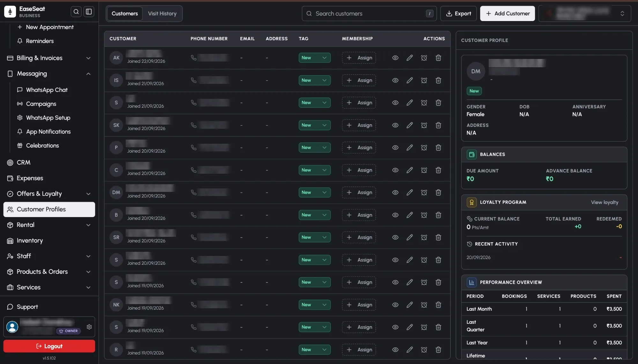View the IS customer profile eye icon
The image size is (638, 364).
(x=395, y=80)
